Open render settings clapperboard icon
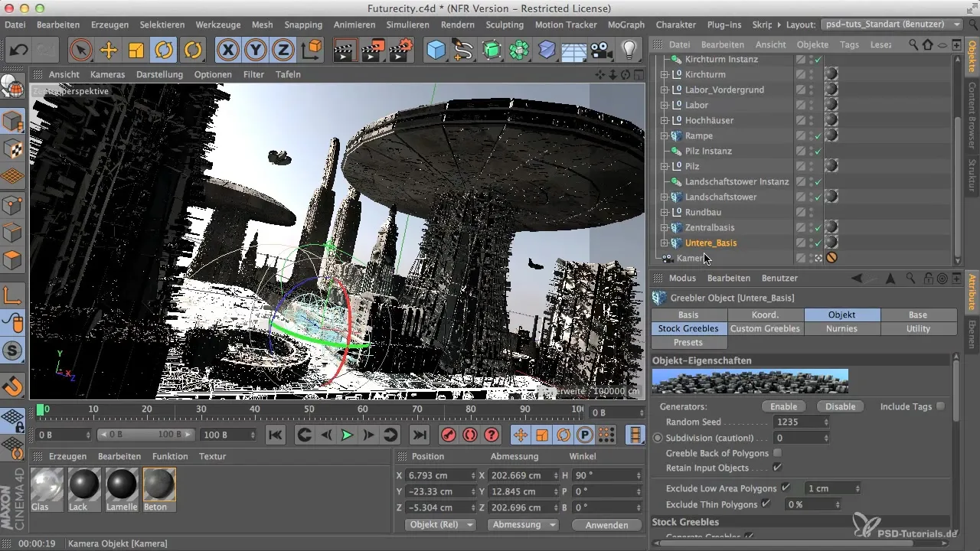 click(x=400, y=51)
